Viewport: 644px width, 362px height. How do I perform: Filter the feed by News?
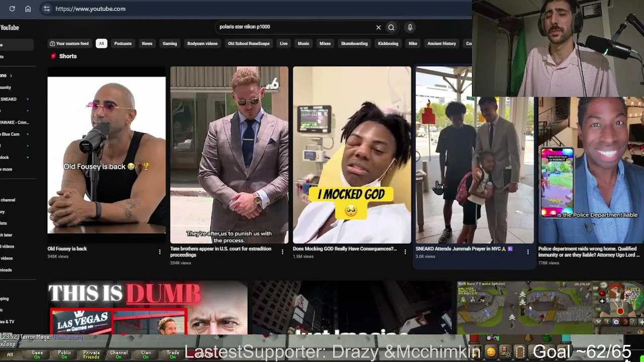(x=147, y=44)
